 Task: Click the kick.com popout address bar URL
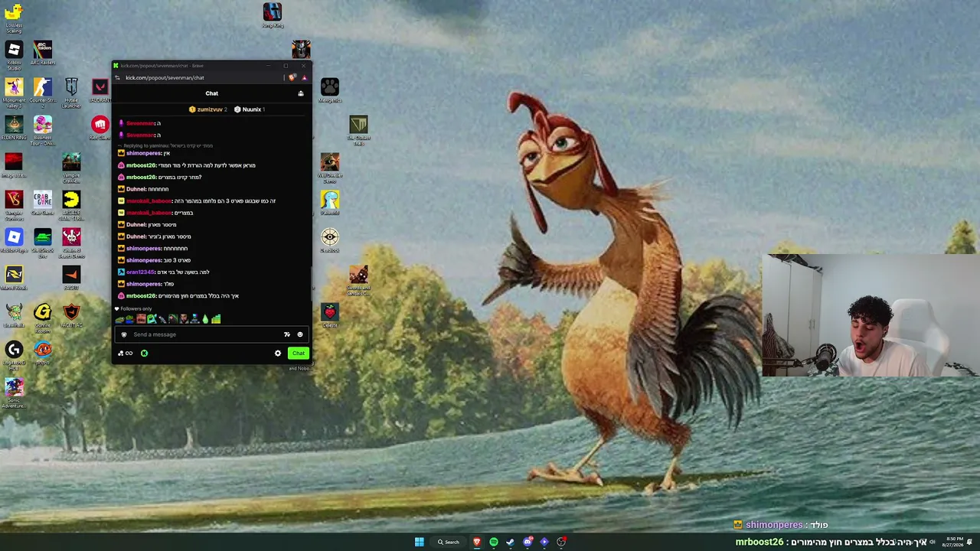165,77
